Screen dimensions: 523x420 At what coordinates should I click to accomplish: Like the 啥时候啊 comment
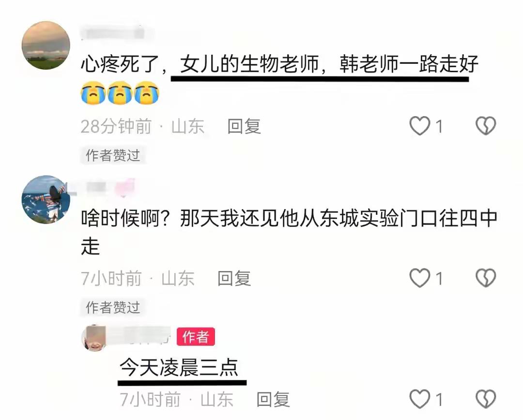pos(419,278)
